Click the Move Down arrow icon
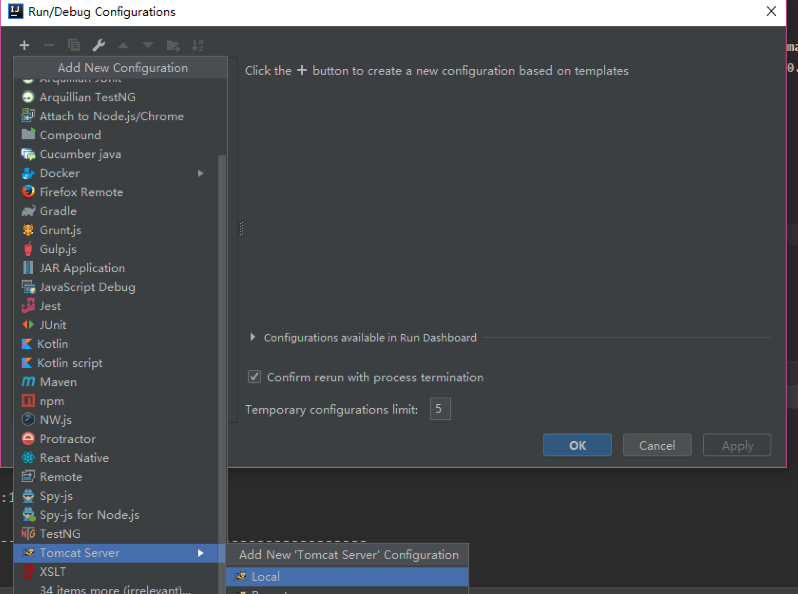 (x=148, y=45)
